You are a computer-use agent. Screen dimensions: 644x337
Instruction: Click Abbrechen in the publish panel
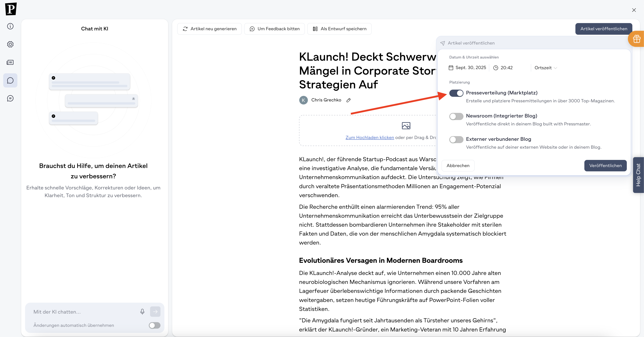458,165
